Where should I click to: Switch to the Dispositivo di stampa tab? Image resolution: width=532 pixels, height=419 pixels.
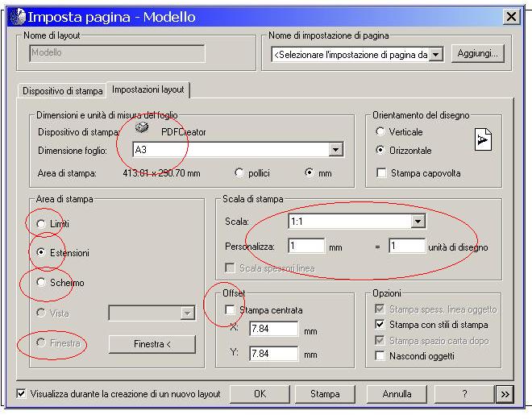pos(63,91)
